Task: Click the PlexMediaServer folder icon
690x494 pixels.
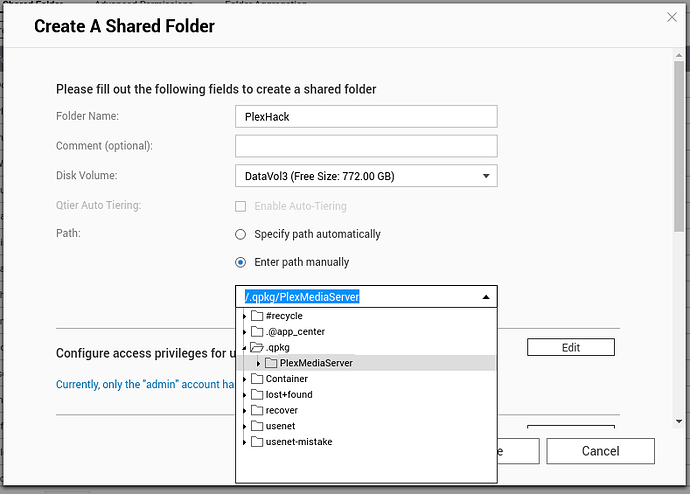Action: (x=271, y=363)
